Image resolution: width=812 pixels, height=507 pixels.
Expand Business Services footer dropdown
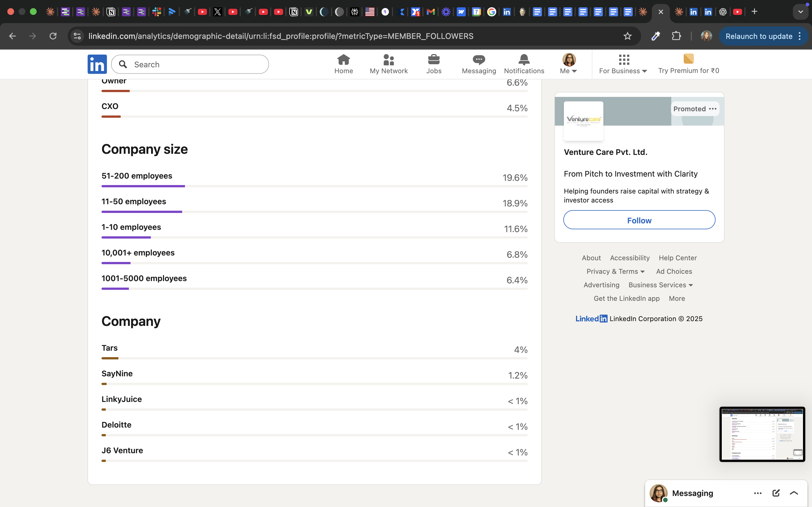pos(660,285)
